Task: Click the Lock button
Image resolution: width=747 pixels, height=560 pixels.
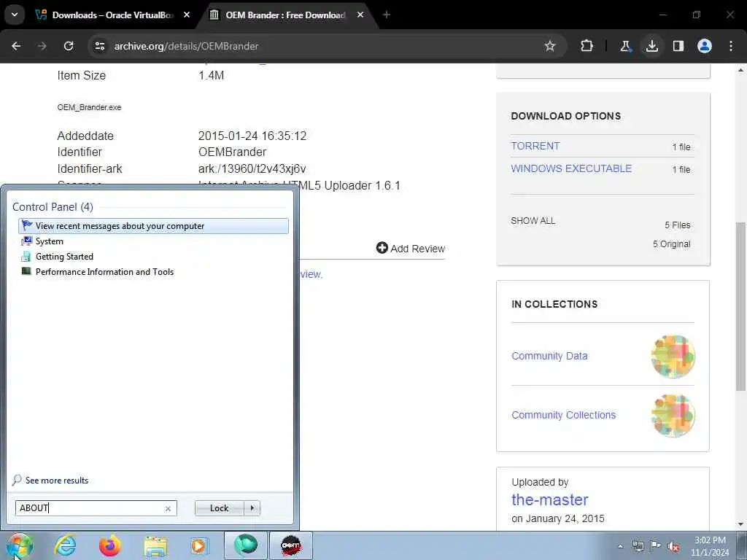Action: (219, 508)
